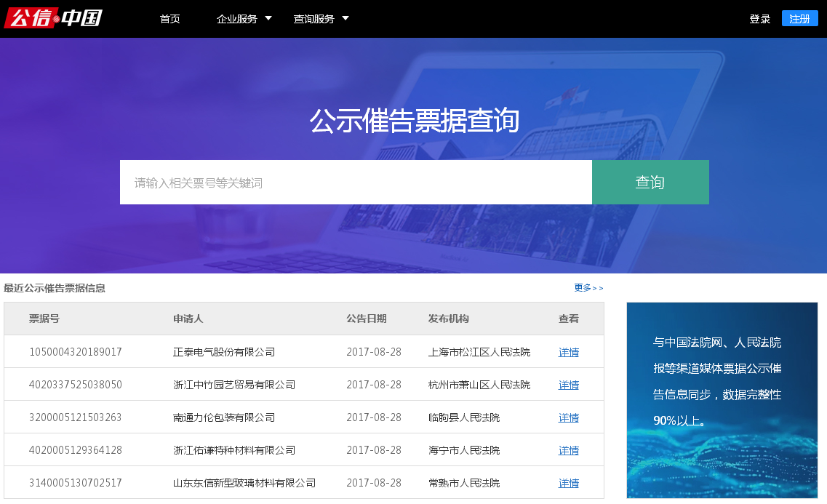Select ticket number 1050004320189017
Screen dimensions: 827x504
[76, 352]
